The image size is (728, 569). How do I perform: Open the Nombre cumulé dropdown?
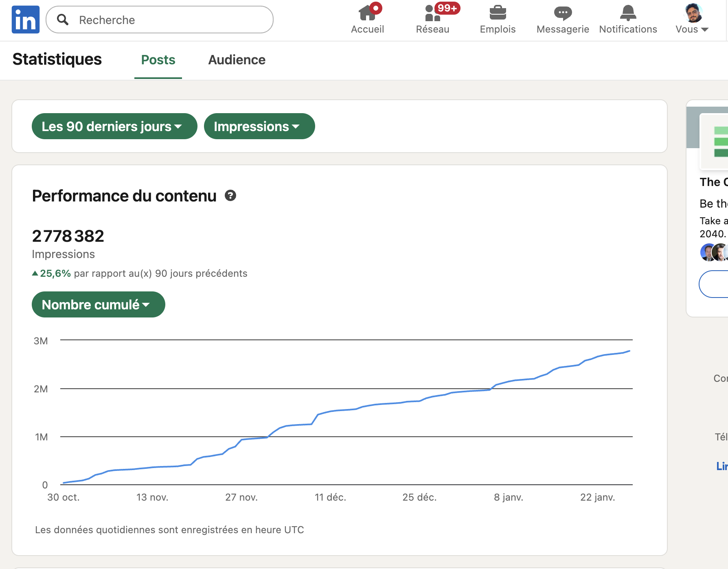tap(98, 304)
